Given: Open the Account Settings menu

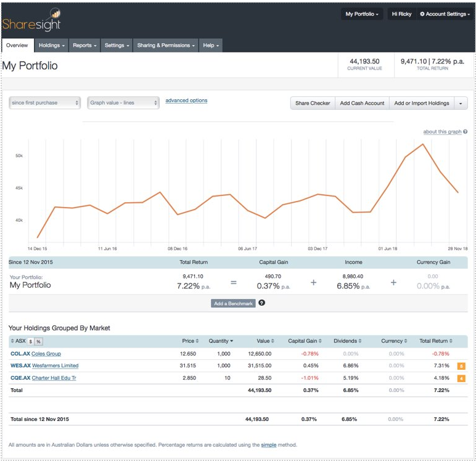Looking at the screenshot, I should pyautogui.click(x=445, y=14).
